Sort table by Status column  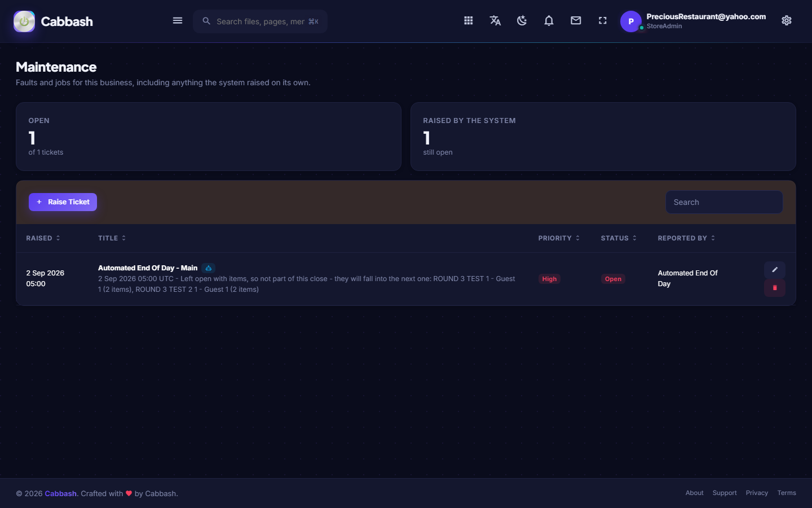[x=619, y=238]
